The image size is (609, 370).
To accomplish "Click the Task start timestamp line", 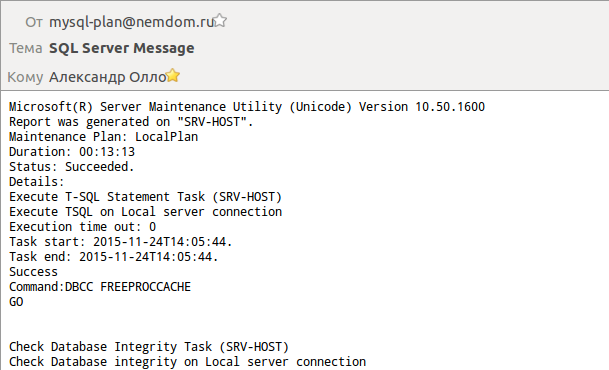I will point(121,242).
